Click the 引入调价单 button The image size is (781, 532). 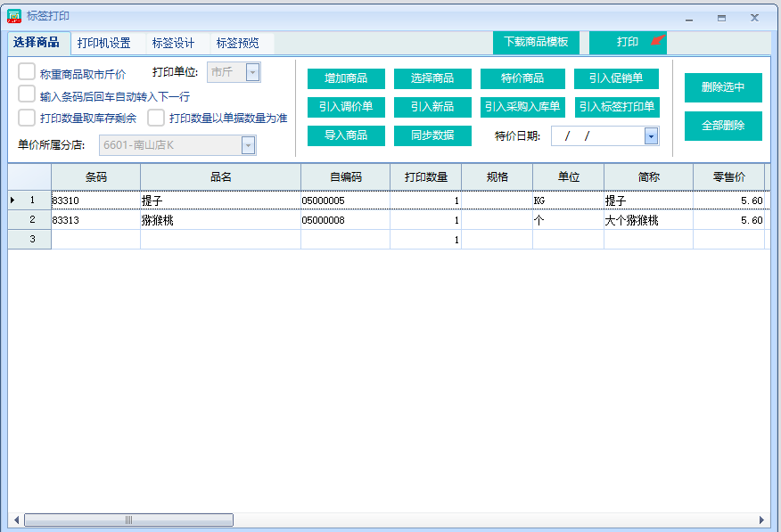pyautogui.click(x=346, y=107)
